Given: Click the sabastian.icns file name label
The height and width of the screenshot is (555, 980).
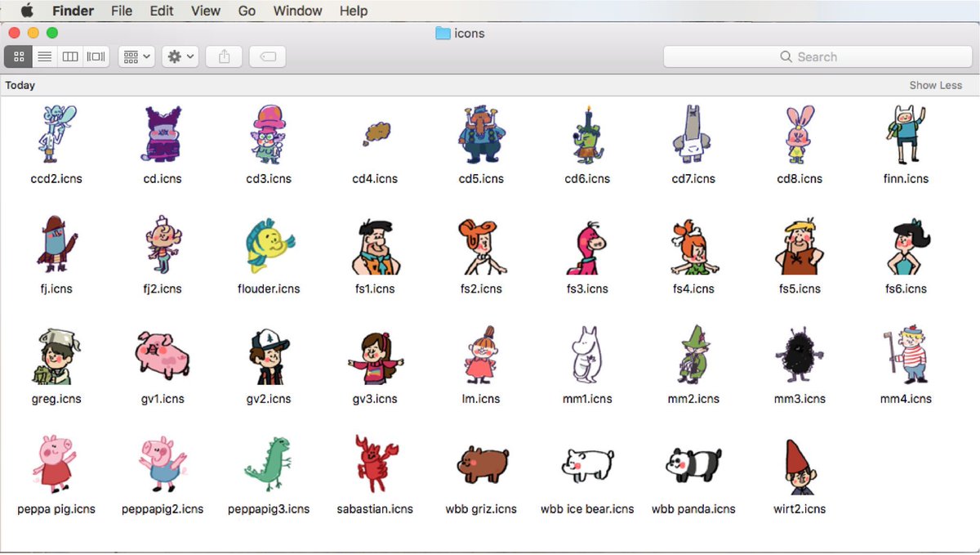Looking at the screenshot, I should pos(375,508).
